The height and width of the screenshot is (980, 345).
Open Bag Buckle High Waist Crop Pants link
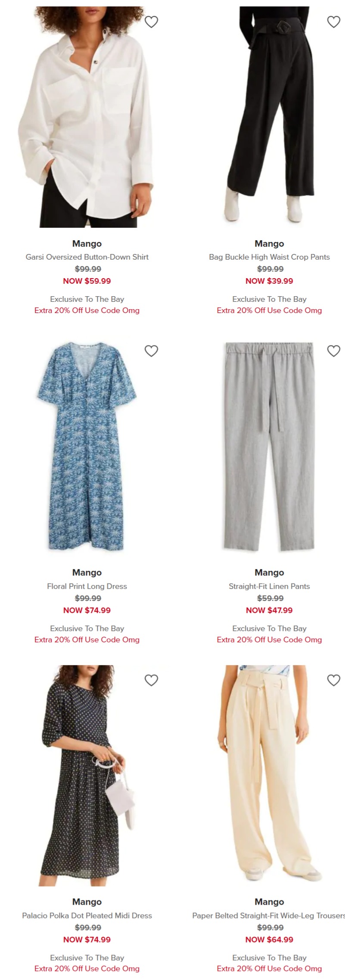tap(269, 257)
